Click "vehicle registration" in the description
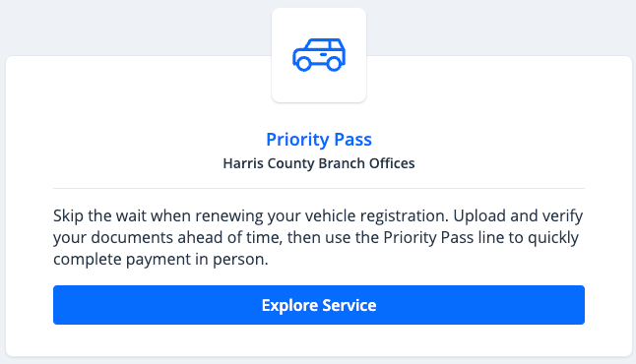This screenshot has width=636, height=364. [377, 216]
